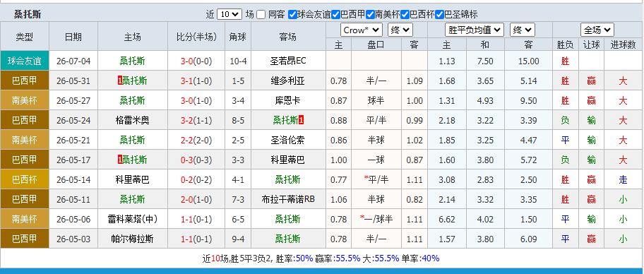The image size is (644, 274).
Task: Open the 终 dropdown next to Crow*
Action: (400, 30)
